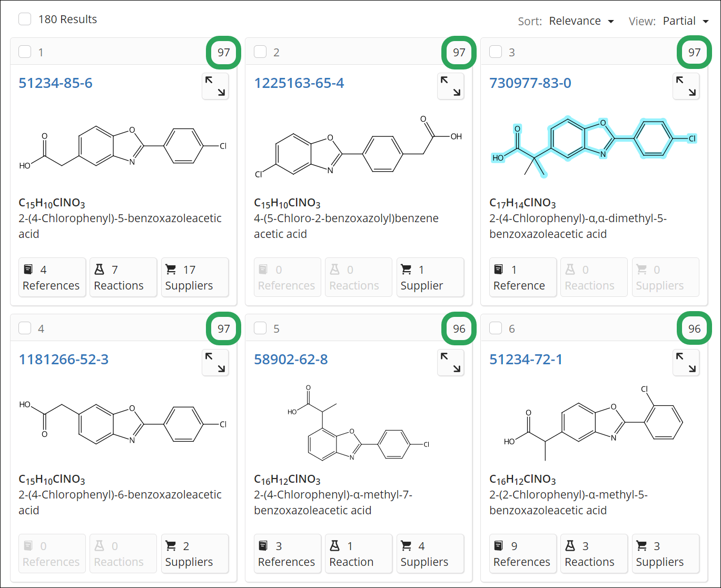Check the box for result 5

(x=260, y=328)
